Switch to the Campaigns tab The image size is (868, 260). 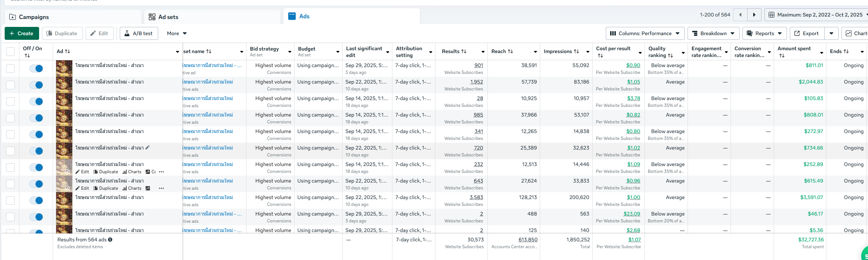73,17
